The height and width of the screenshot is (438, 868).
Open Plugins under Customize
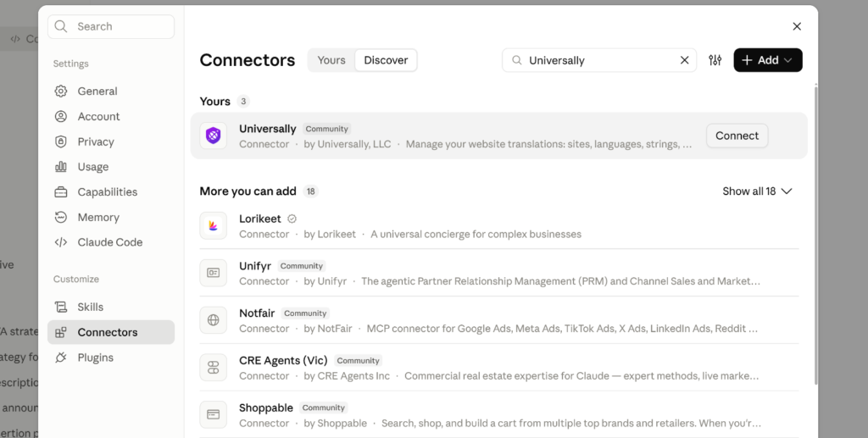(x=111, y=358)
